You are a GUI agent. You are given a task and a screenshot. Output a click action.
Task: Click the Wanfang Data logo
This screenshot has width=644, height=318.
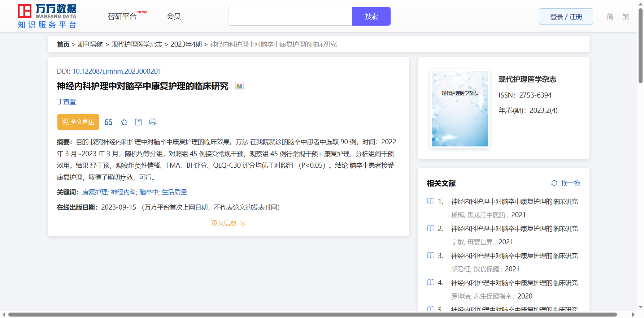coord(47,16)
